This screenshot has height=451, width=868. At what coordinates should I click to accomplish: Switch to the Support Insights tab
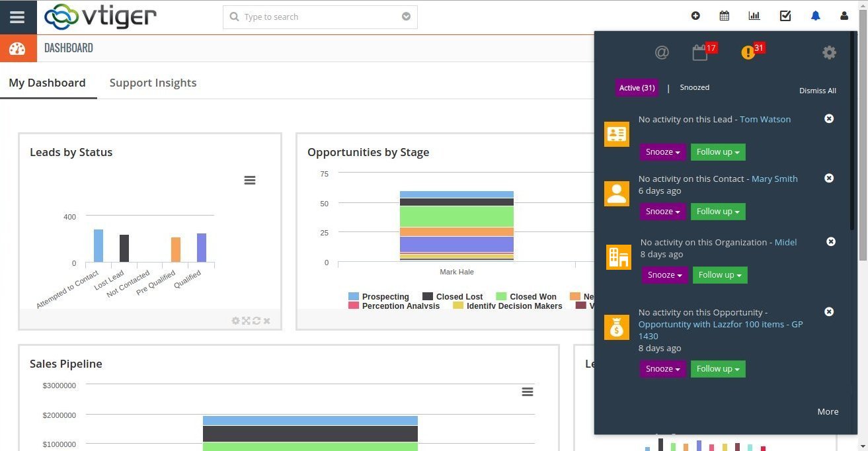coord(153,82)
